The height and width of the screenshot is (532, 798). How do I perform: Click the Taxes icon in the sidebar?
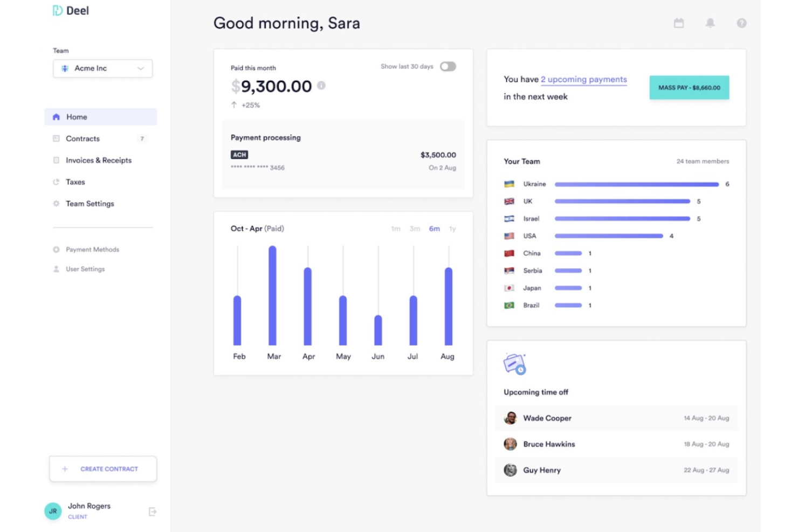[x=56, y=182]
